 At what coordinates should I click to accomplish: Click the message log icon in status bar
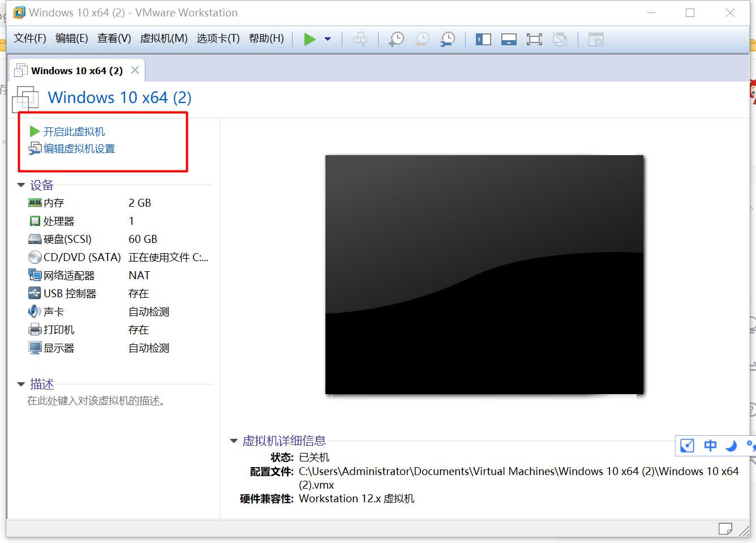pos(725,528)
